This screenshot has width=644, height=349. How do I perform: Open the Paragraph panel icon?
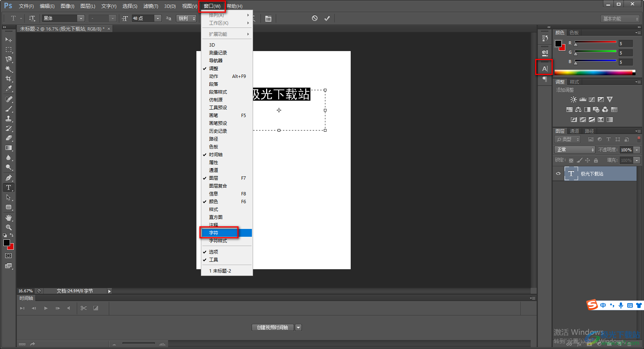pos(544,79)
